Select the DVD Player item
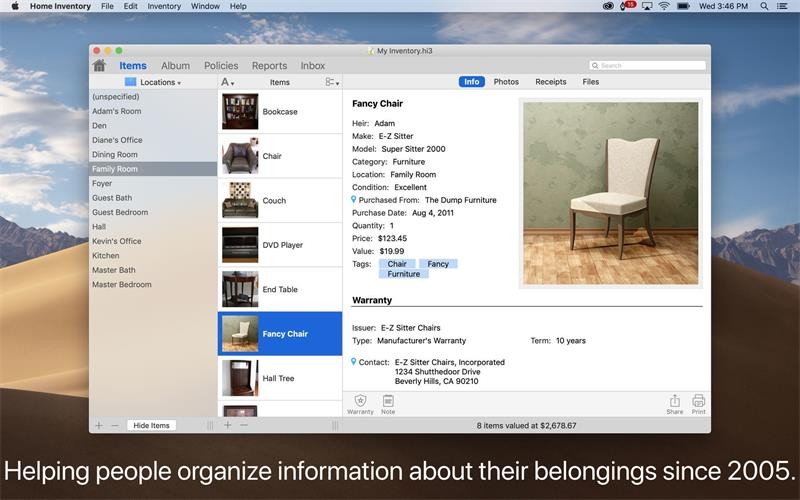 point(280,245)
